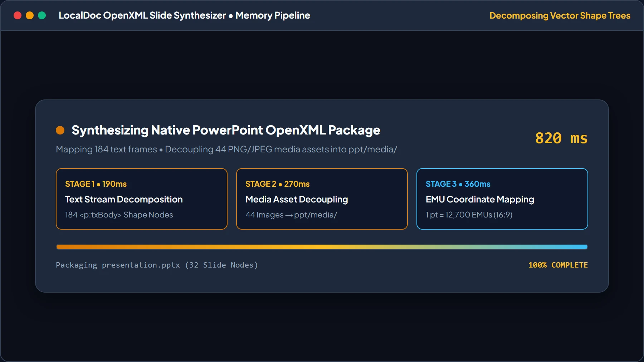
Task: Click the "STAGE 3 • 360ms" label
Action: (458, 184)
